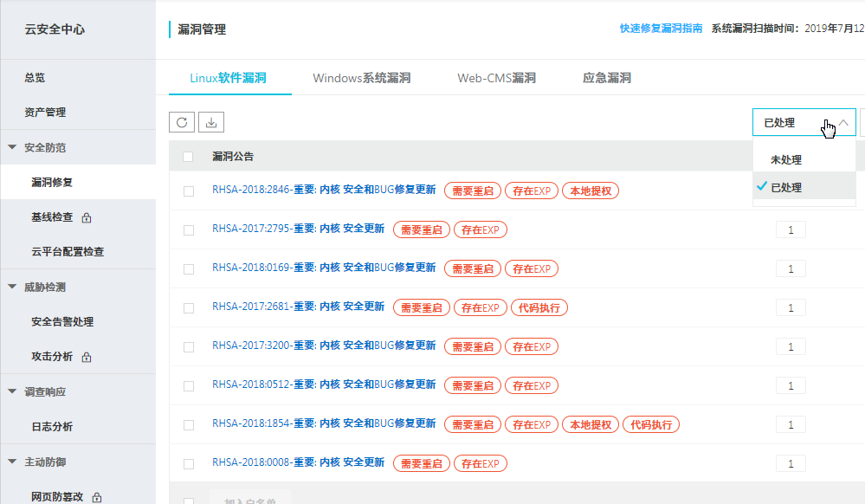Click lock icon beside 网页防篡改
Screen dimensions: 865x504
tap(96, 497)
